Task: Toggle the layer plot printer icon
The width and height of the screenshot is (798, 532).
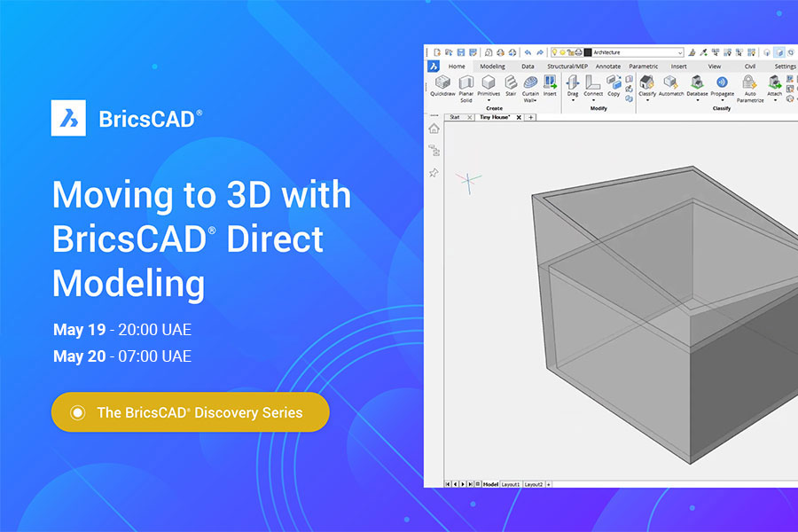Action: (579, 52)
